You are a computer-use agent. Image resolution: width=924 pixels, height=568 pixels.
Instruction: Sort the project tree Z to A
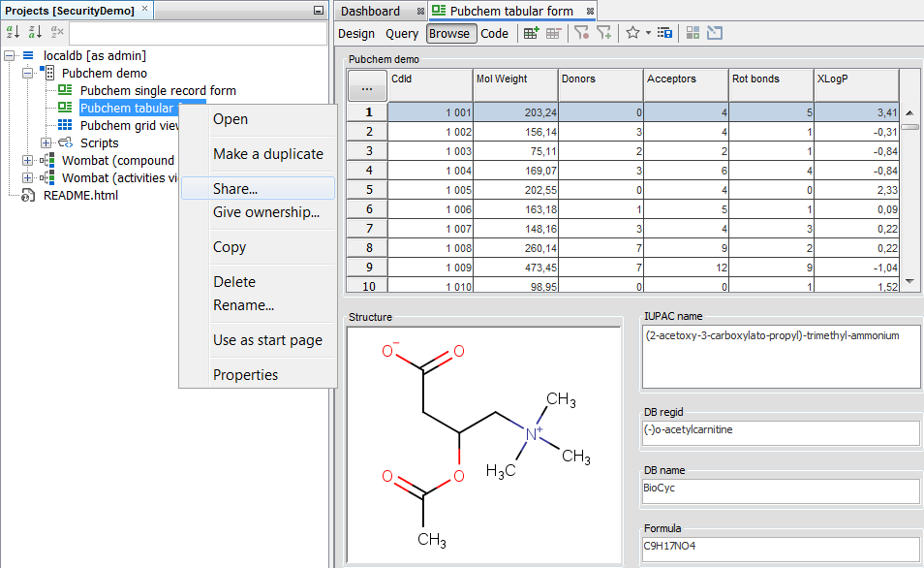coord(35,32)
